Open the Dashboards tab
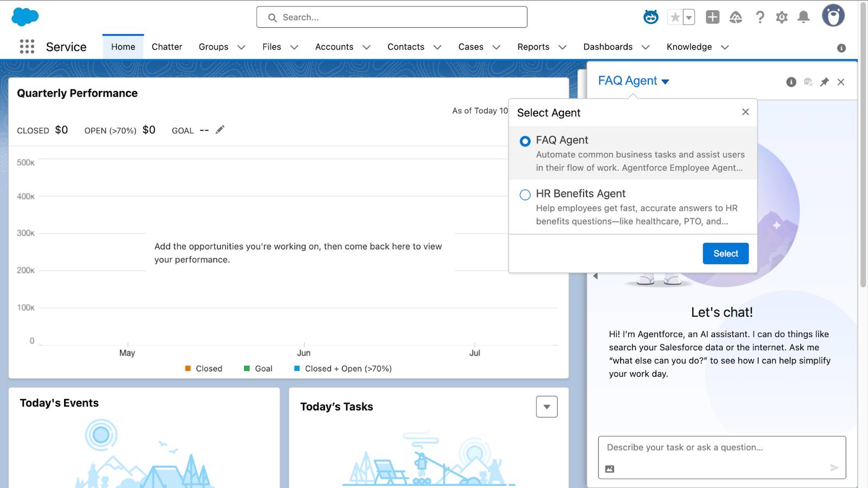 [x=608, y=47]
